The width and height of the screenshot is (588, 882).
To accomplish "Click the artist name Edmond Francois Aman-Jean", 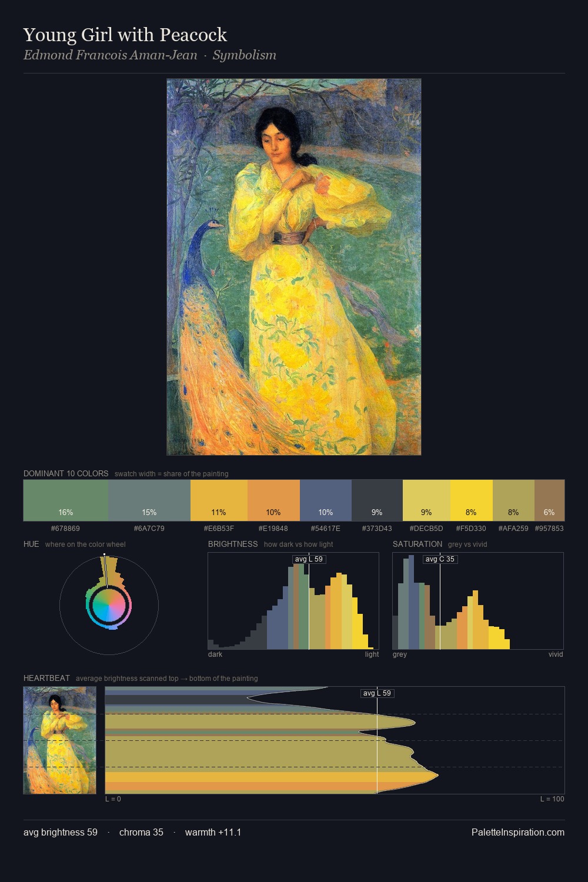I will pos(111,55).
